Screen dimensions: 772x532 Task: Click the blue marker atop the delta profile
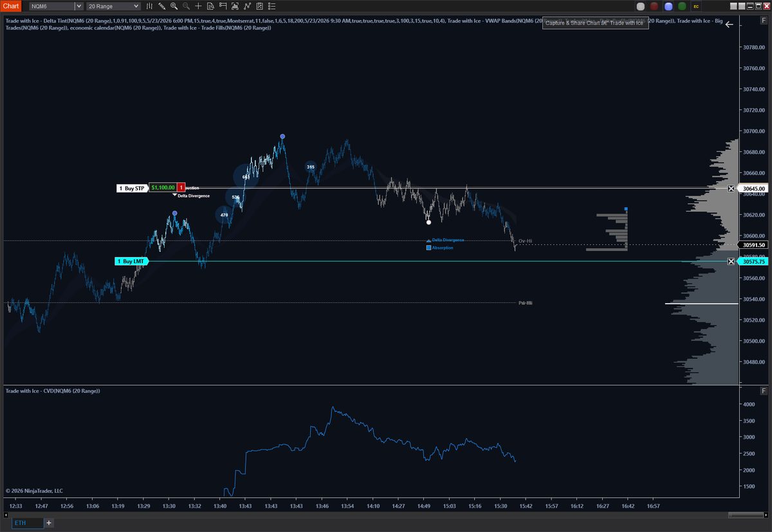(x=626, y=209)
